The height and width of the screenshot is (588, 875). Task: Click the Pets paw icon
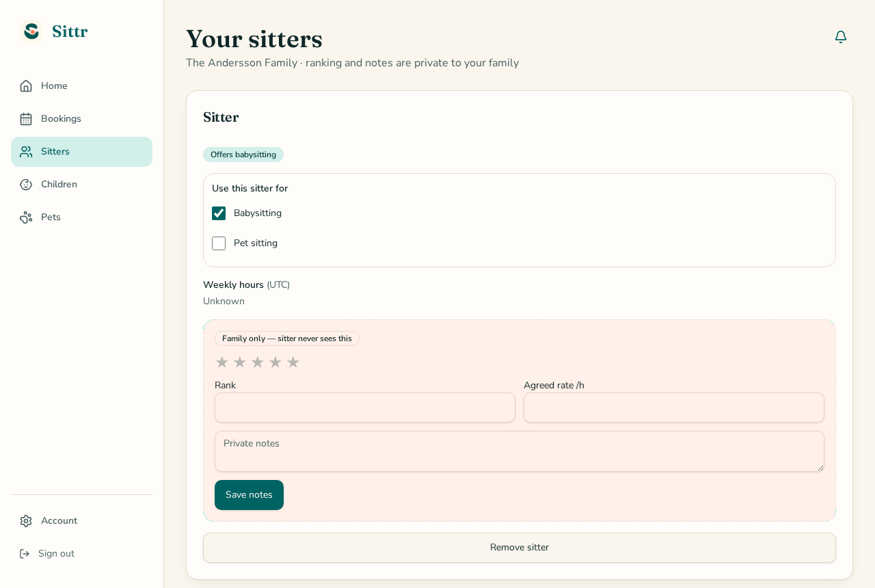click(26, 217)
